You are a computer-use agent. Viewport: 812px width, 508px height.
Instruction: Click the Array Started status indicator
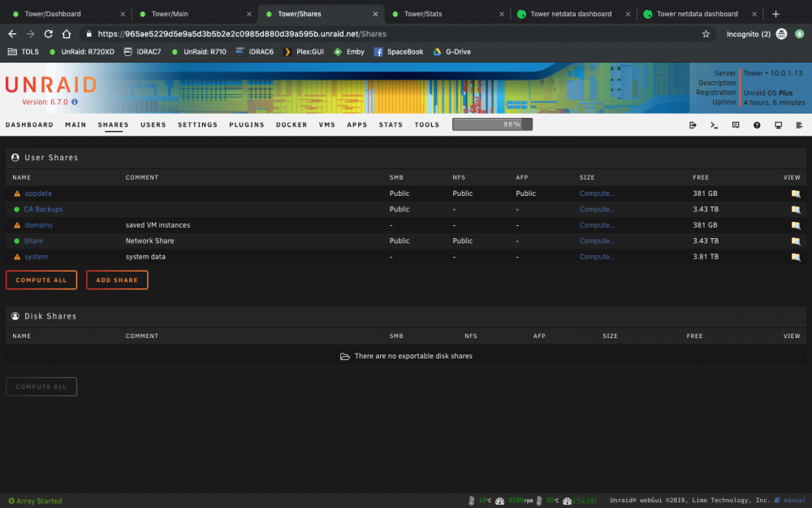click(35, 501)
